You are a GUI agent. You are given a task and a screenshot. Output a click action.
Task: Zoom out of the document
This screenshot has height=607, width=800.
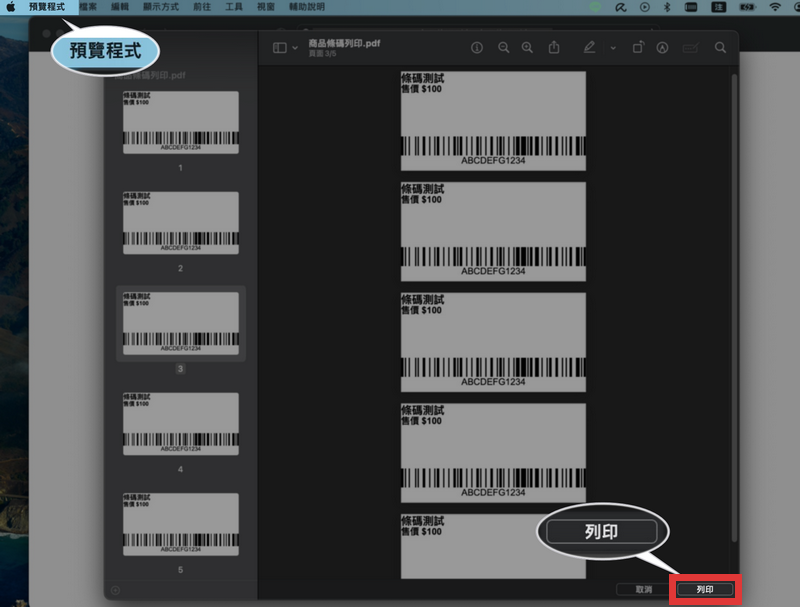point(504,48)
